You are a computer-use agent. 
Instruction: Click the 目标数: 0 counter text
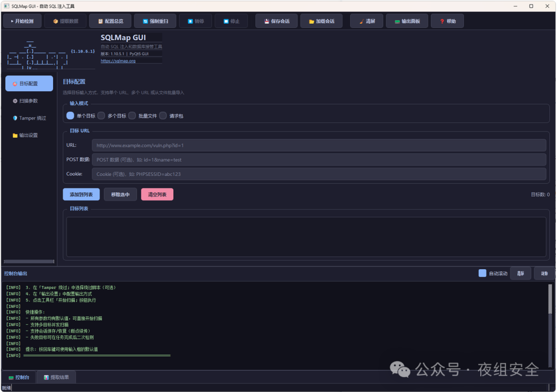pyautogui.click(x=540, y=194)
